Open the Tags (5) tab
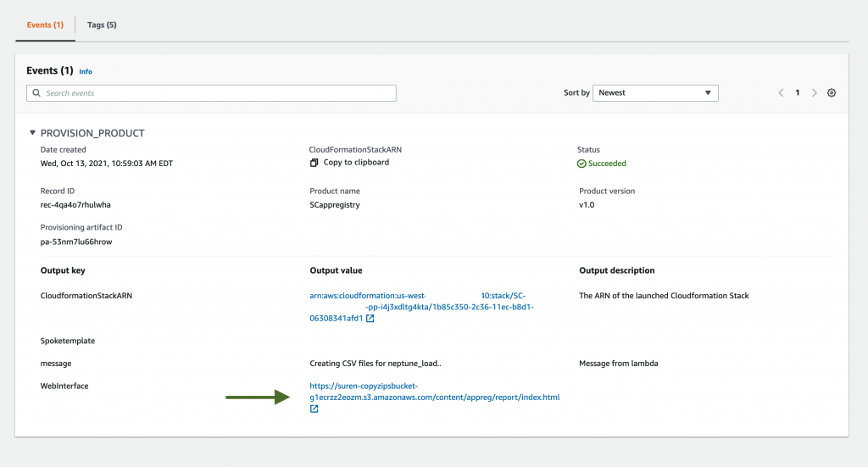The image size is (868, 467). tap(102, 25)
